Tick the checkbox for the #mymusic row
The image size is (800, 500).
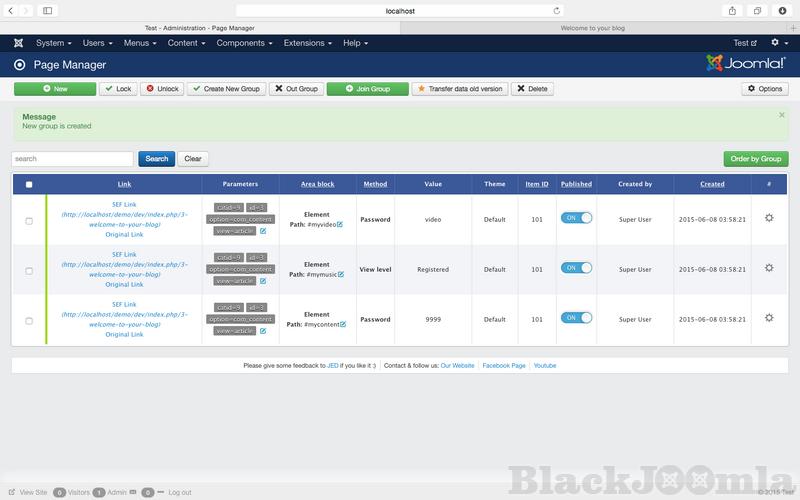coord(28,270)
